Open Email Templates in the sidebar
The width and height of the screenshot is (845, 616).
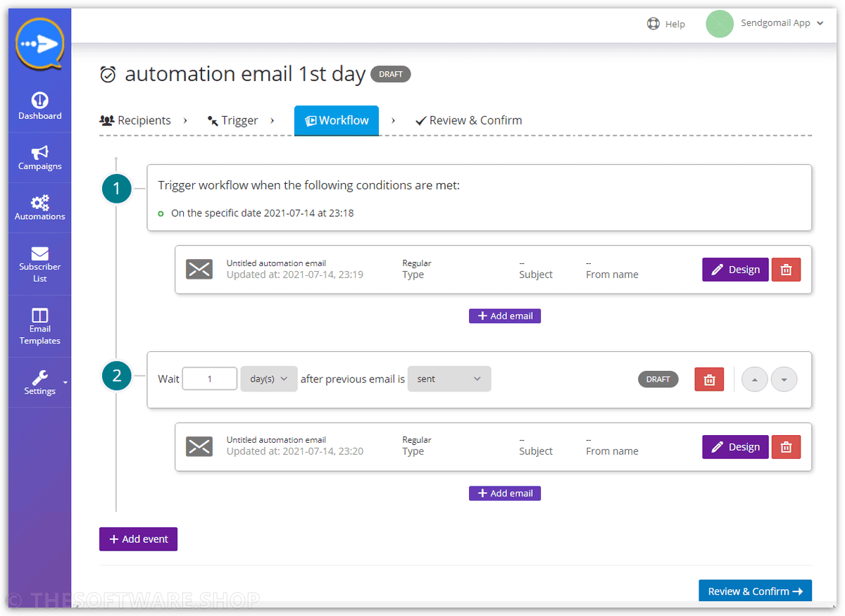point(39,326)
